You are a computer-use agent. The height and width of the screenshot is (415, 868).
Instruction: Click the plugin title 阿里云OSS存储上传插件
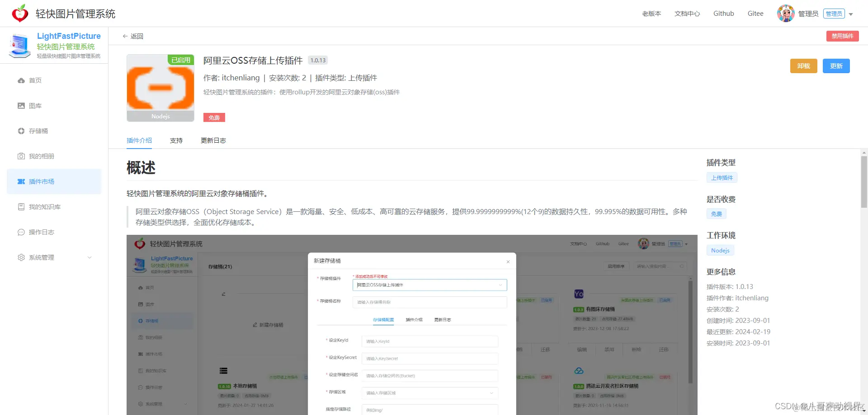pyautogui.click(x=253, y=61)
